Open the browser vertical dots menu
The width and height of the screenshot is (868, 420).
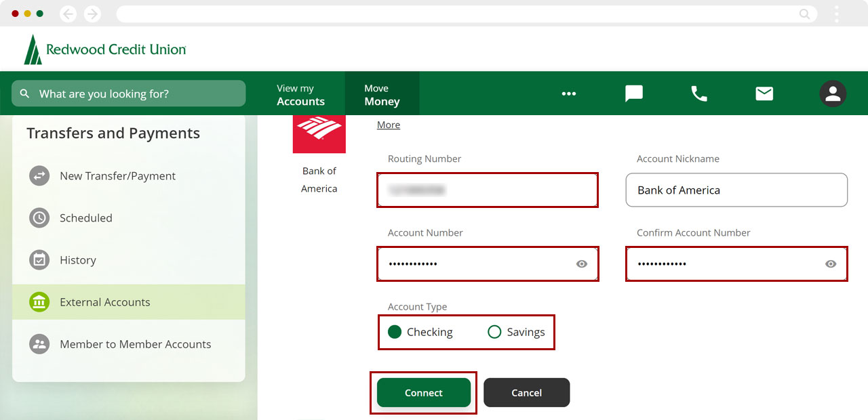(837, 14)
